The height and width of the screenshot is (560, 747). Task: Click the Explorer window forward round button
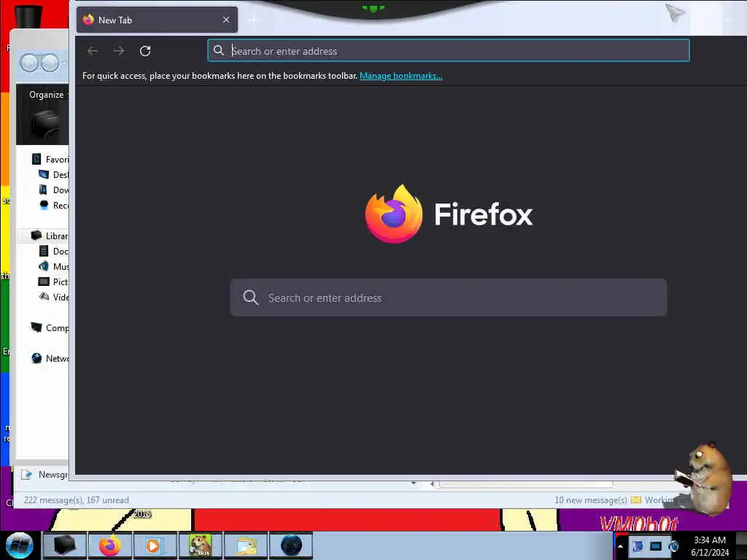[50, 63]
